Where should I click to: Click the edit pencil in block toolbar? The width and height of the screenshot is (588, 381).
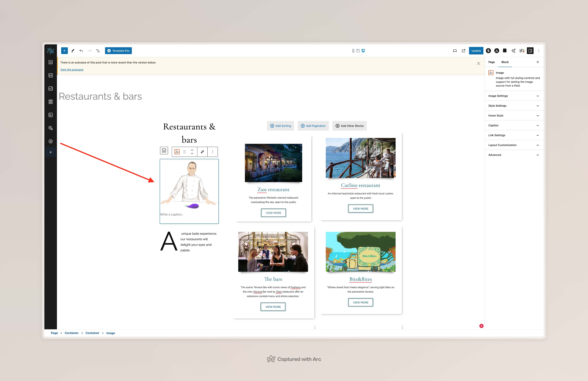(202, 152)
